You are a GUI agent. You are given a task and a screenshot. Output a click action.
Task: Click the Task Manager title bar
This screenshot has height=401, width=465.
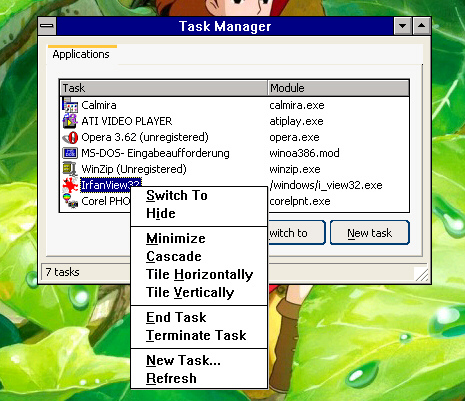click(225, 26)
